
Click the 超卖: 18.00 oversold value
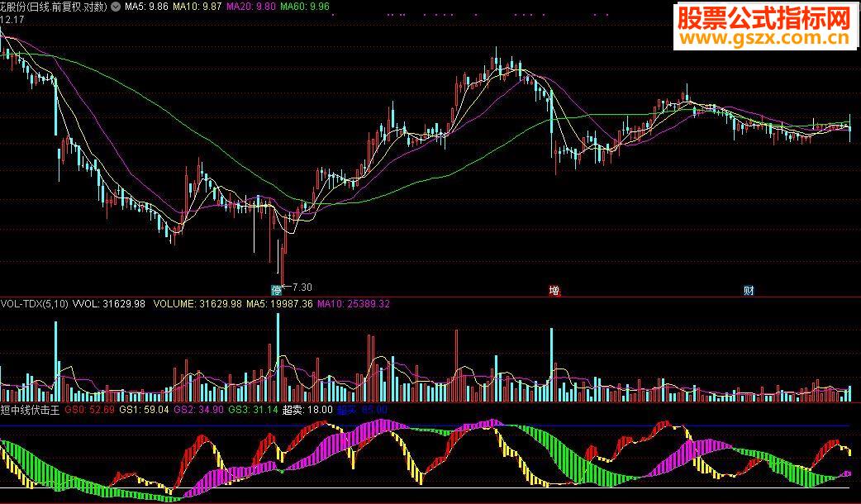307,410
